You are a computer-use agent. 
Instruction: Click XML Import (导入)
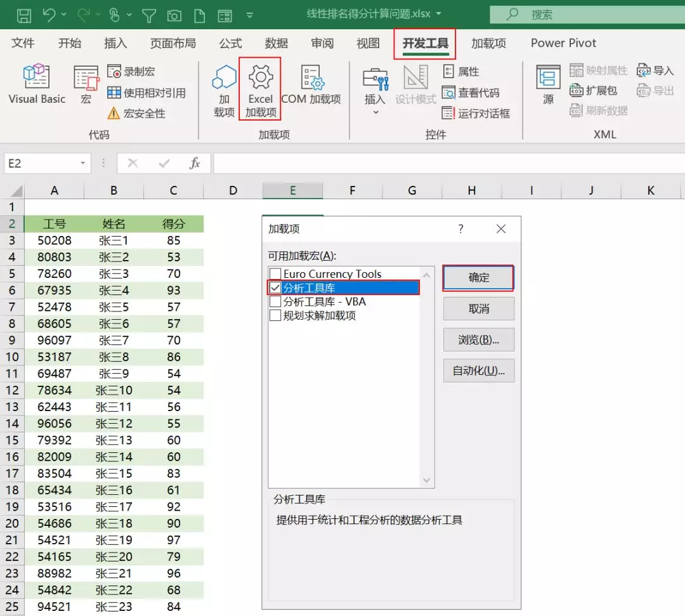(x=655, y=70)
